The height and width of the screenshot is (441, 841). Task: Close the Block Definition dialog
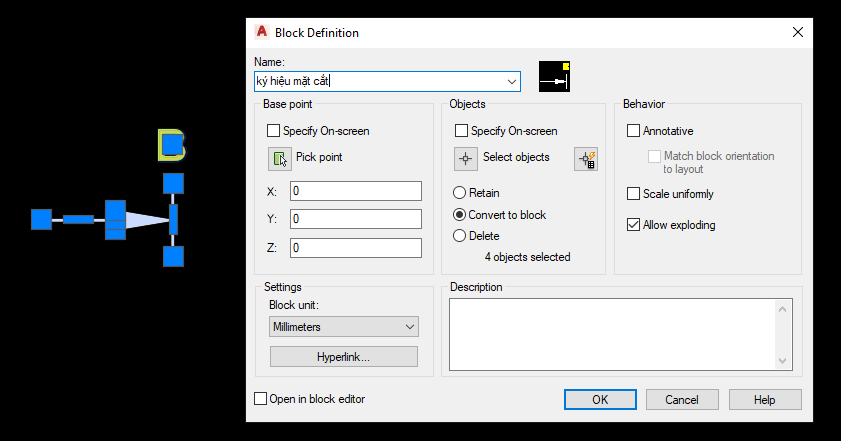point(798,32)
